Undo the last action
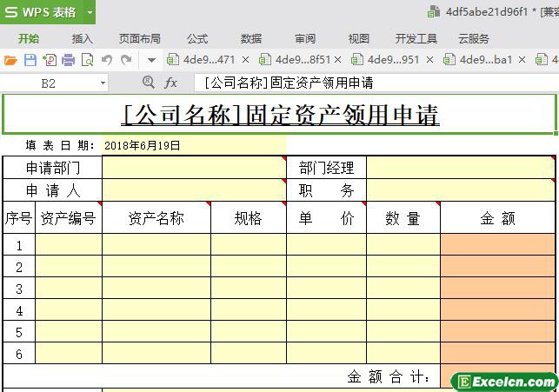559x392 pixels. click(x=107, y=60)
